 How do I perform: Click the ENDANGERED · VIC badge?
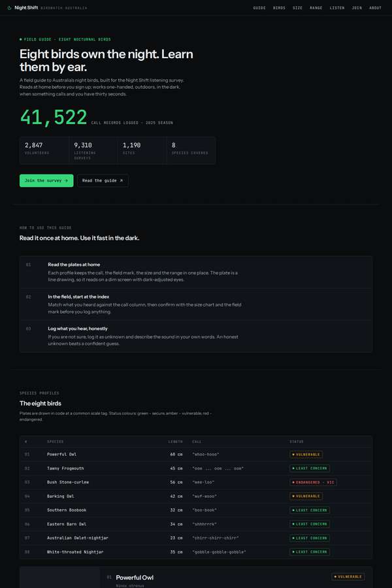coord(313,482)
